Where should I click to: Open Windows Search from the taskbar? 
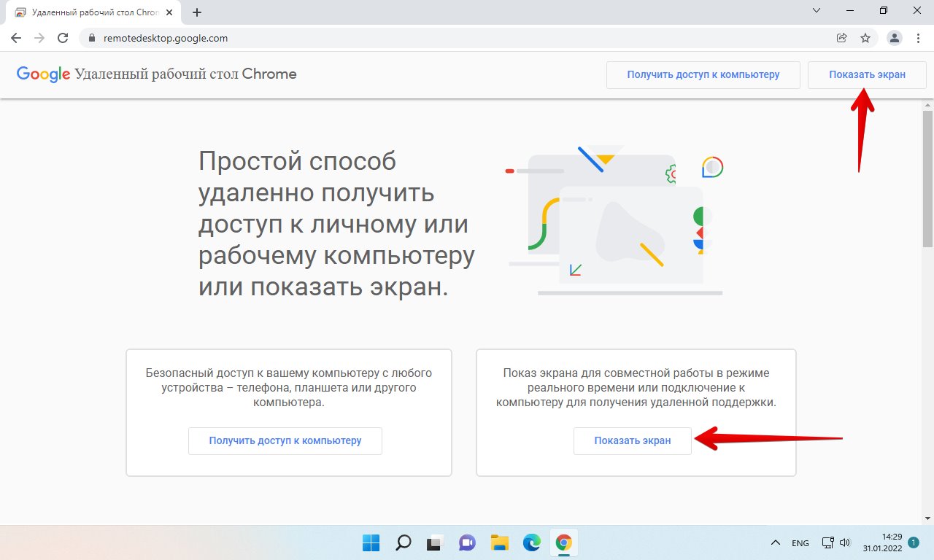click(x=404, y=542)
